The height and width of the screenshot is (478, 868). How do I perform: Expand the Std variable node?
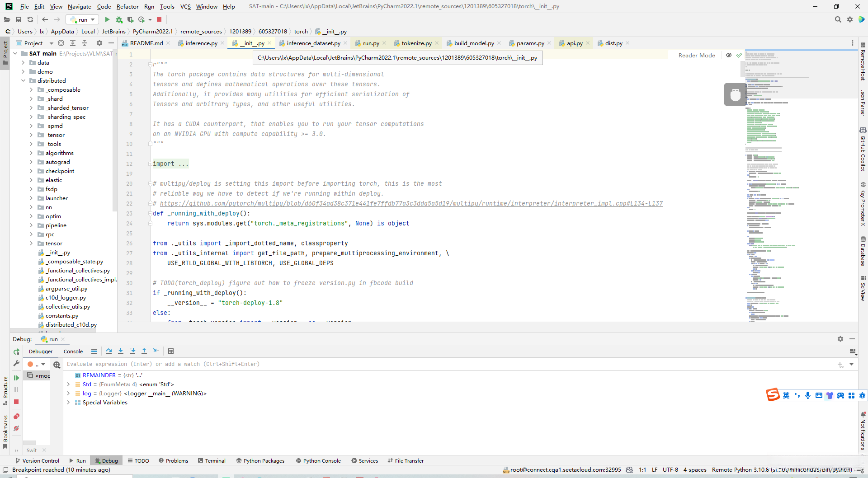point(68,384)
